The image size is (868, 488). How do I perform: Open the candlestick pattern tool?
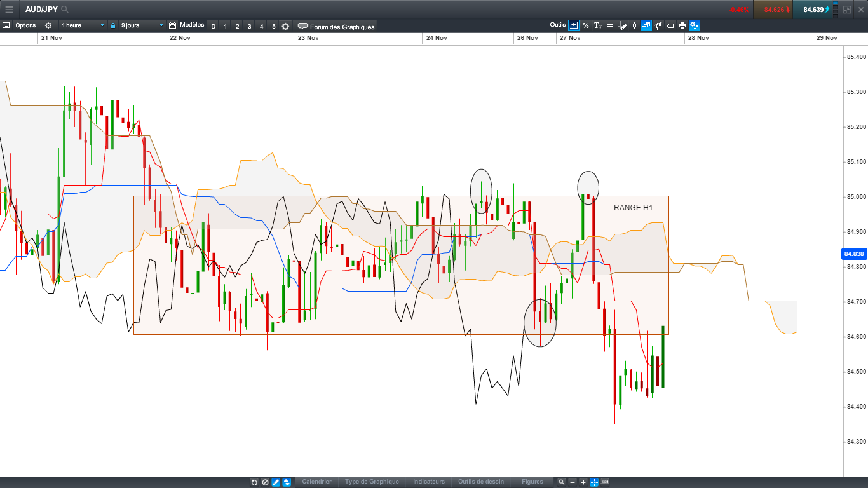click(x=658, y=25)
